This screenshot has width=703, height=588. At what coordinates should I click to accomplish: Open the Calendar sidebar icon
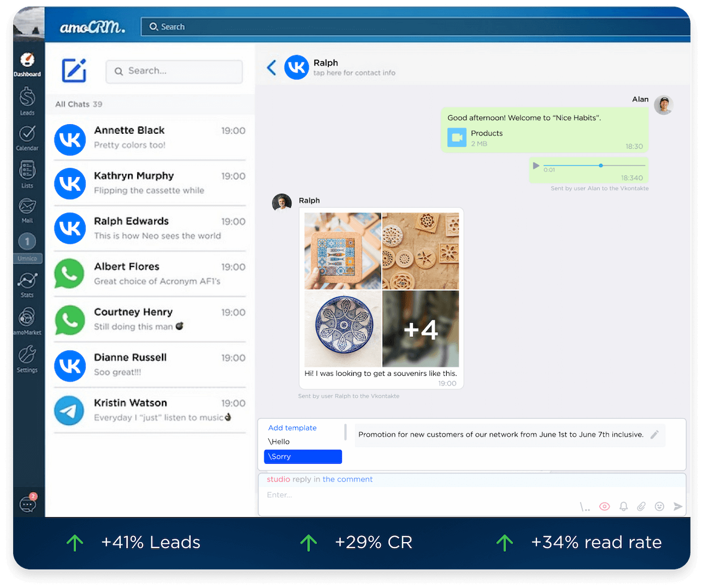[27, 137]
